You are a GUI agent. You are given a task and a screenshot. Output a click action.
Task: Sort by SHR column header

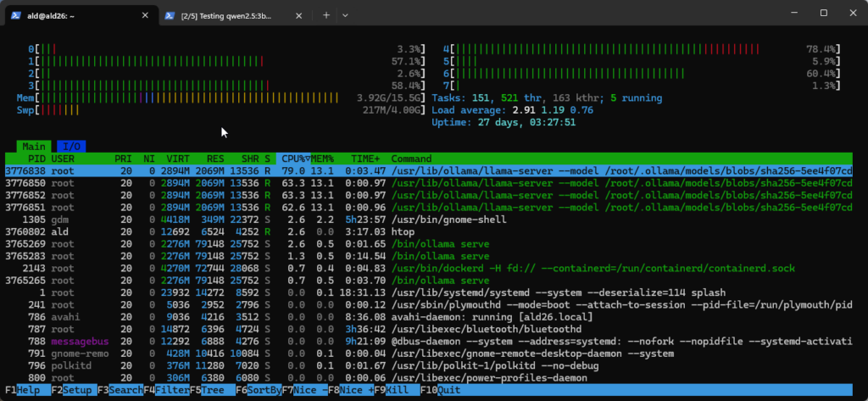coord(250,159)
